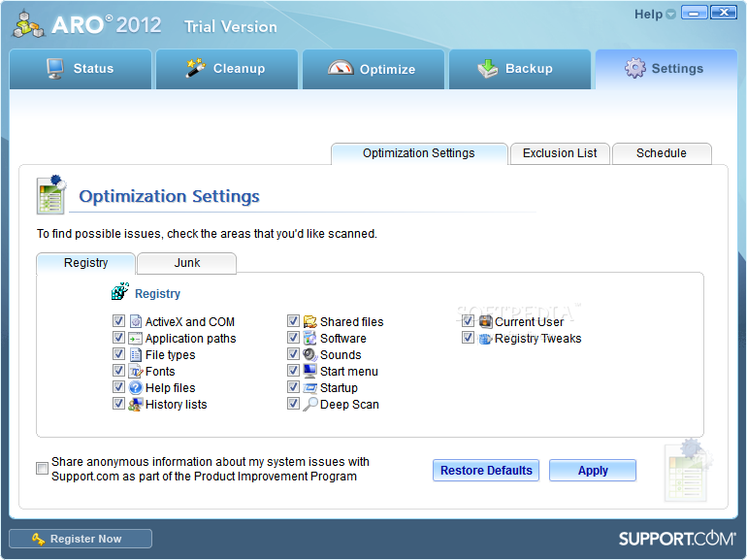The image size is (747, 560).
Task: Switch to the Junk tab
Action: point(186,263)
